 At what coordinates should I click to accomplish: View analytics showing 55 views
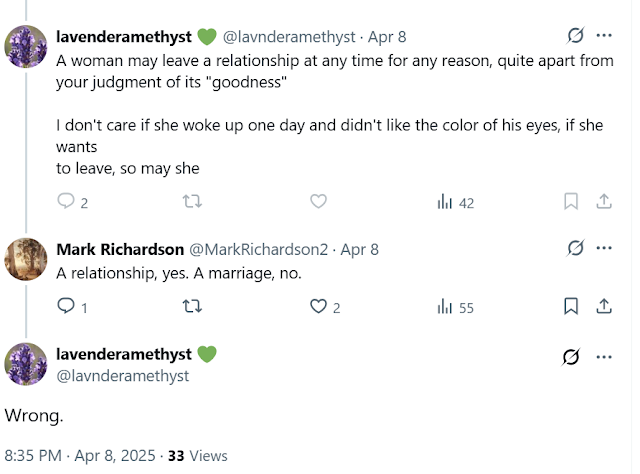click(456, 307)
